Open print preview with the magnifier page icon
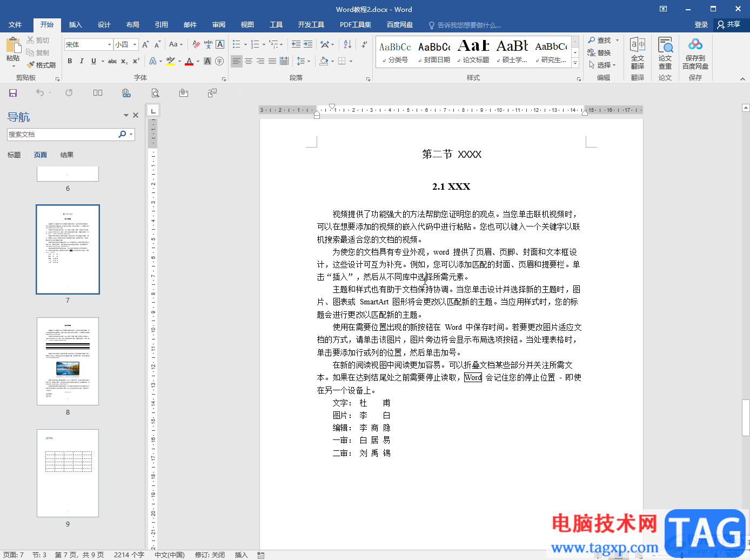 pos(155,93)
